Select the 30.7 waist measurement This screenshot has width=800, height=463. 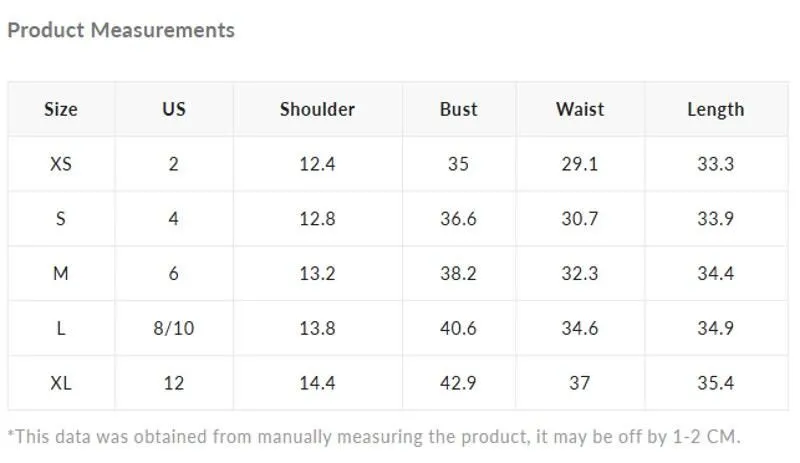coord(580,218)
